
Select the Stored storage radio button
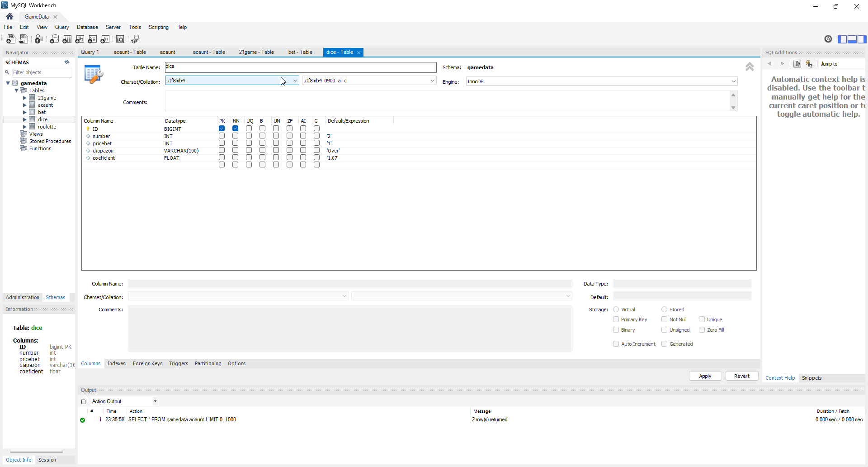[x=664, y=310]
